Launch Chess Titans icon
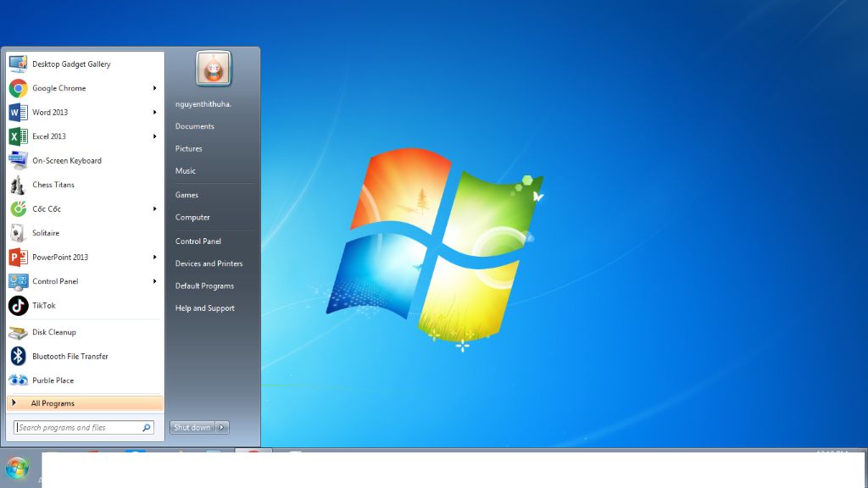 (19, 185)
